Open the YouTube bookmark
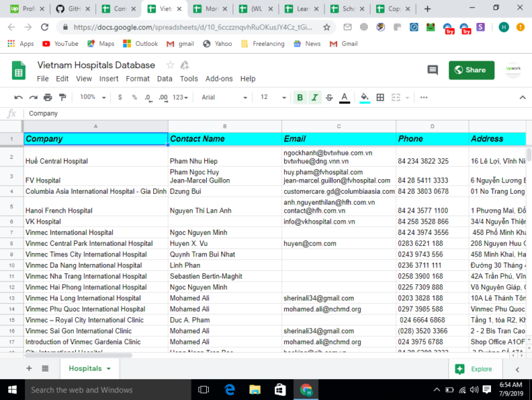The image size is (532, 400). [x=60, y=44]
